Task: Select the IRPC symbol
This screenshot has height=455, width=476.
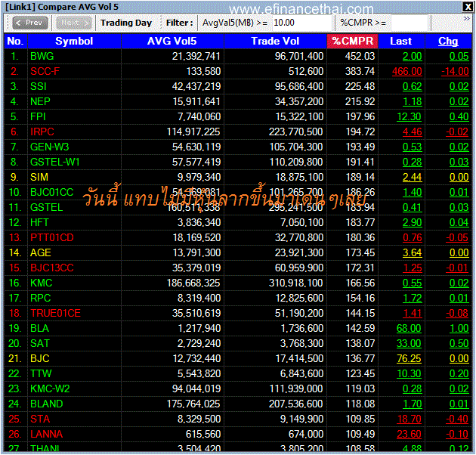Action: 42,132
